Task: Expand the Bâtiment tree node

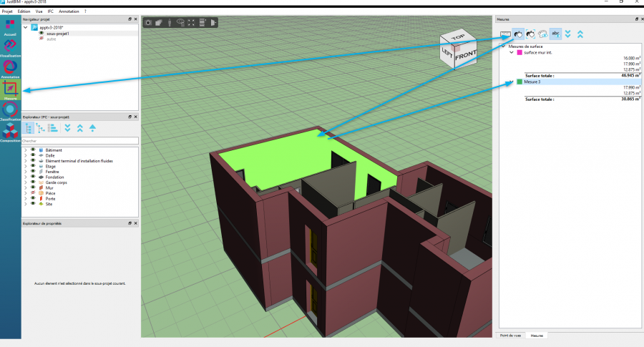Action: (26, 150)
